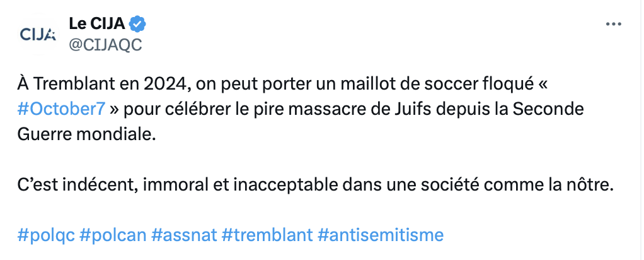The width and height of the screenshot is (644, 260).
Task: Open the Le CIJA display name
Action: pyautogui.click(x=97, y=24)
